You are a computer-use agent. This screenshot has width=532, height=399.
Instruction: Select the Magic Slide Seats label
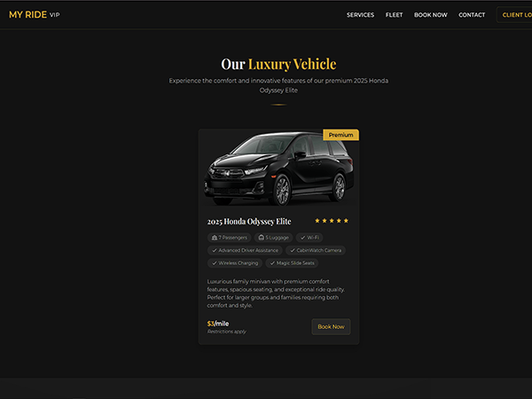pos(295,263)
